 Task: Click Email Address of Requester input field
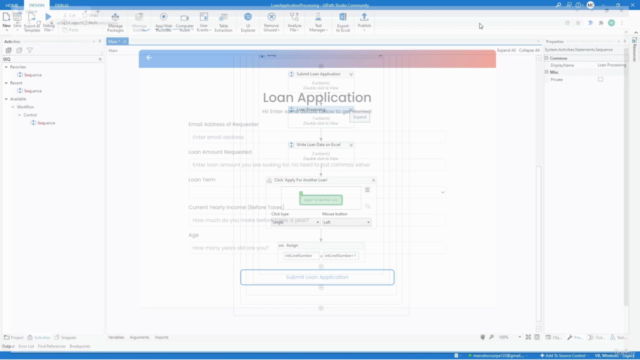317,137
